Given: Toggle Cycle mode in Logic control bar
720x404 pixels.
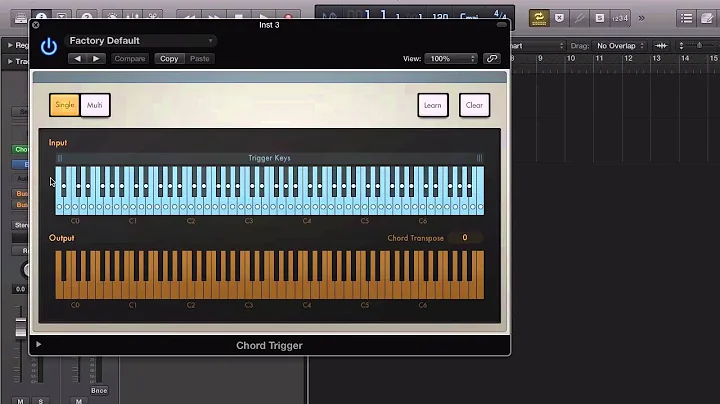Looking at the screenshot, I should (539, 18).
